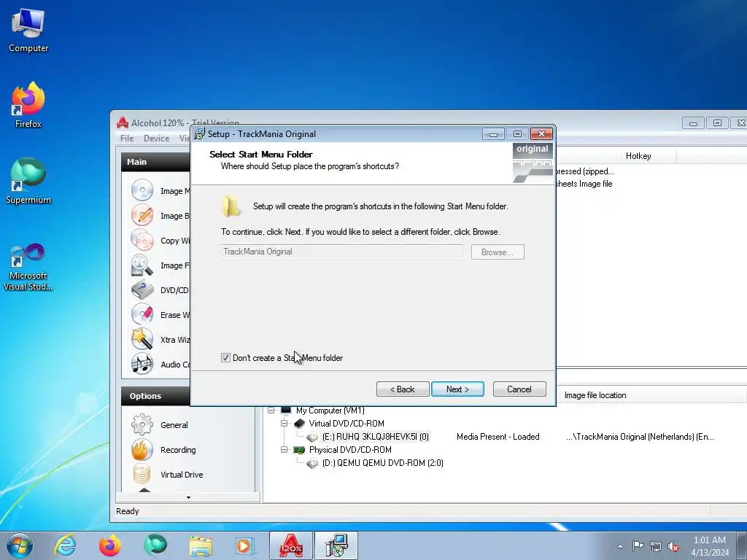This screenshot has width=747, height=560.
Task: Maximize the Alcohol 120% window
Action: (x=717, y=122)
